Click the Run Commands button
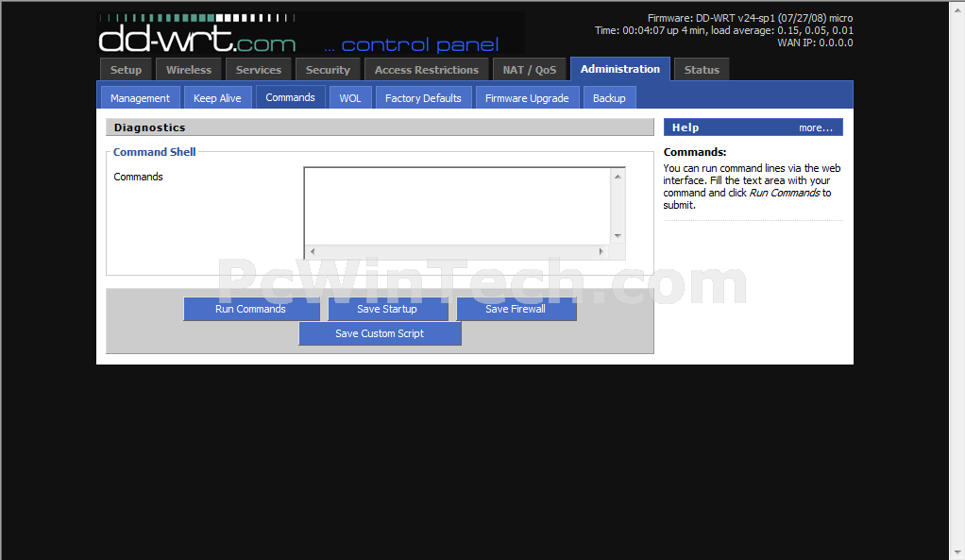 [x=251, y=309]
